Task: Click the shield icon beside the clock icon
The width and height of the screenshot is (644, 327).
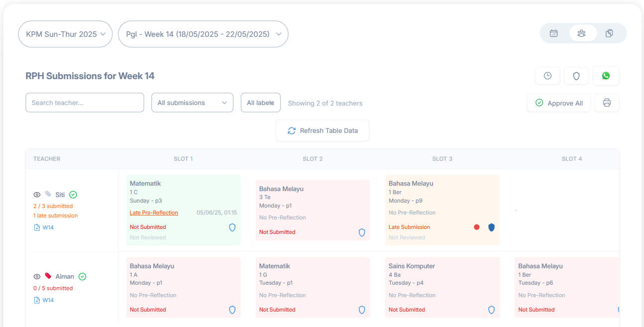Action: 576,76
